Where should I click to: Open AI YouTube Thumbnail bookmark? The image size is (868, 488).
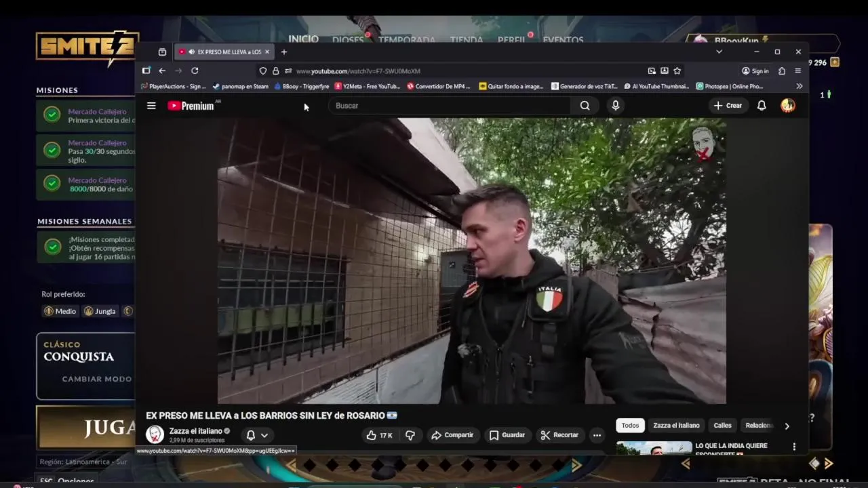coord(656,86)
